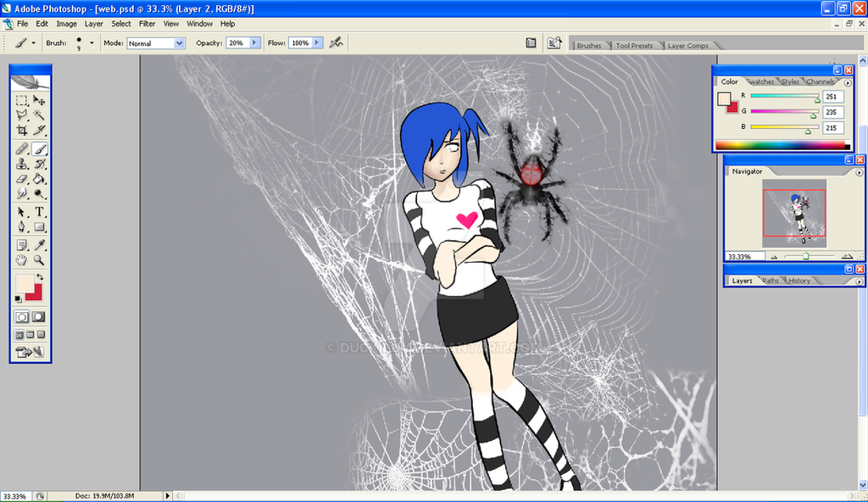The image size is (868, 502).
Task: Switch to Standard Screen mode
Action: point(19,335)
